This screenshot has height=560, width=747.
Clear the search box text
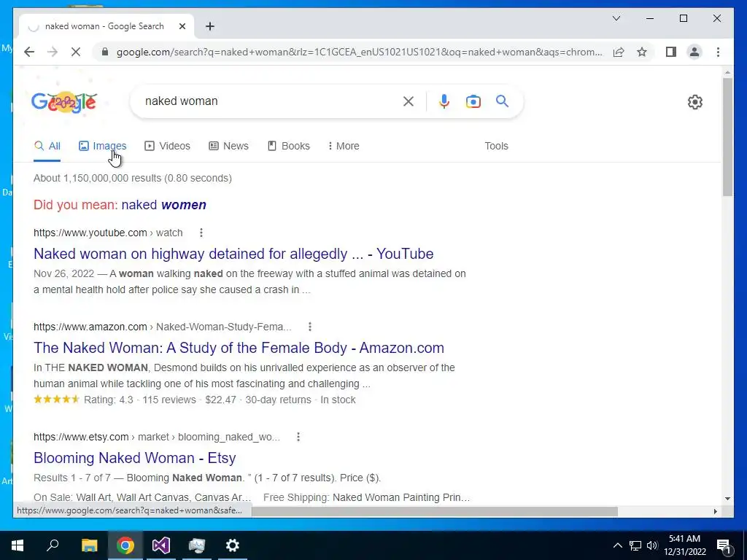point(409,101)
